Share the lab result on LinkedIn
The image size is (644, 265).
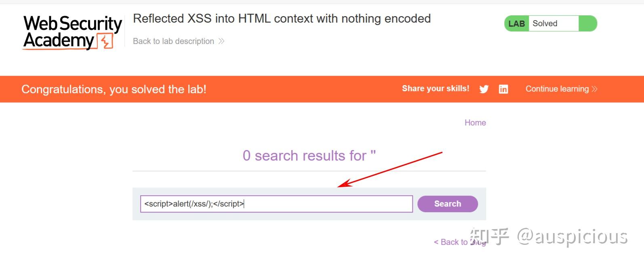[503, 89]
